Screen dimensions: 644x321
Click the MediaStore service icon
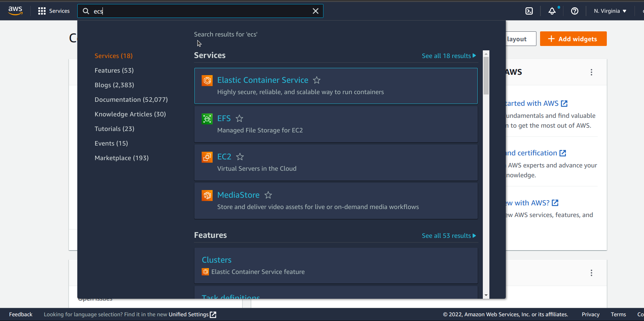click(207, 195)
